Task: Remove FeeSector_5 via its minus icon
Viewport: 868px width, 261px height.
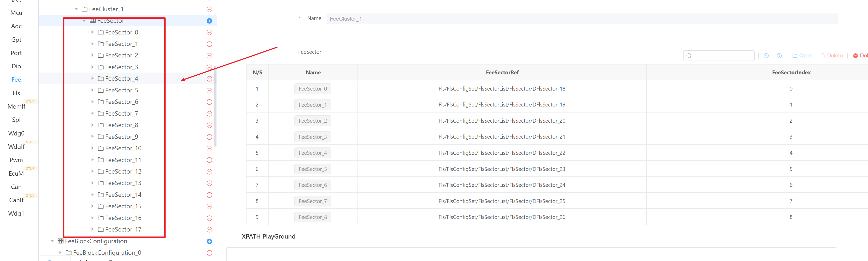Action: click(x=209, y=91)
